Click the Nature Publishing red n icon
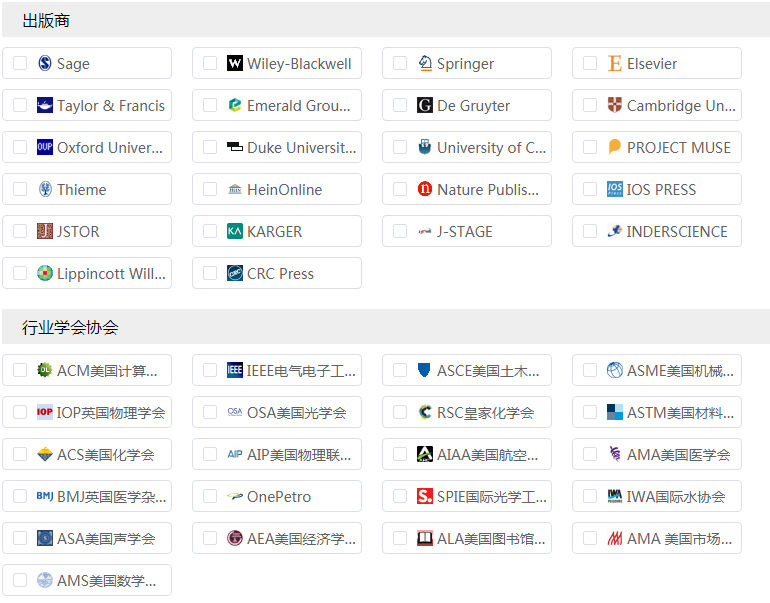The width and height of the screenshot is (770, 603). tap(425, 189)
